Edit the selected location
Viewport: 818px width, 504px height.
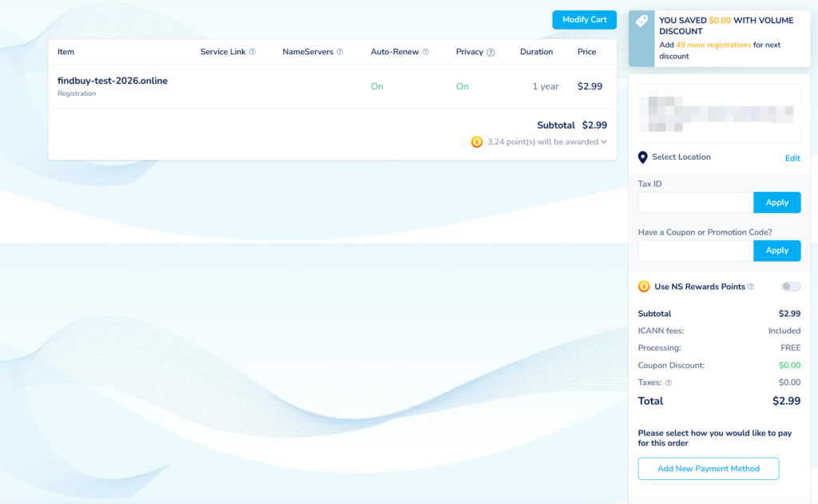click(792, 158)
